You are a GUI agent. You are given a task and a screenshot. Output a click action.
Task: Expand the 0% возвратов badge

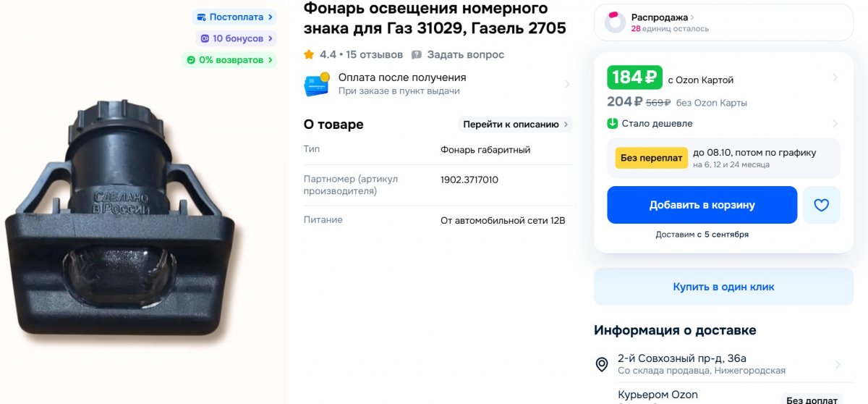[x=229, y=60]
